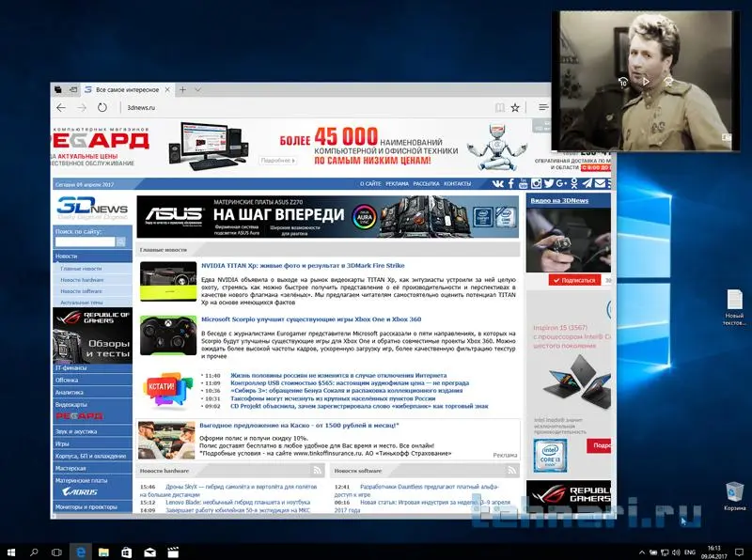752x560 pixels.
Task: Open the Facebook social icon
Action: (511, 183)
